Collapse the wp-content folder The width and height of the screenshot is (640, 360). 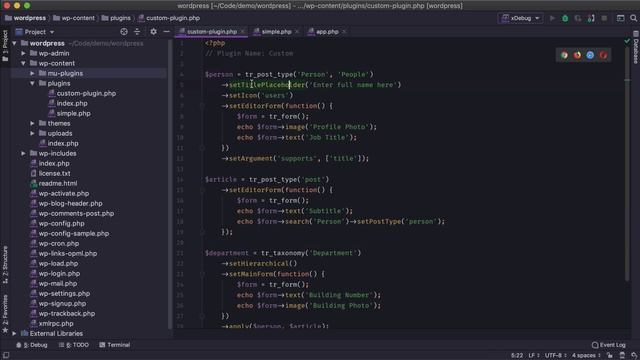coord(23,63)
